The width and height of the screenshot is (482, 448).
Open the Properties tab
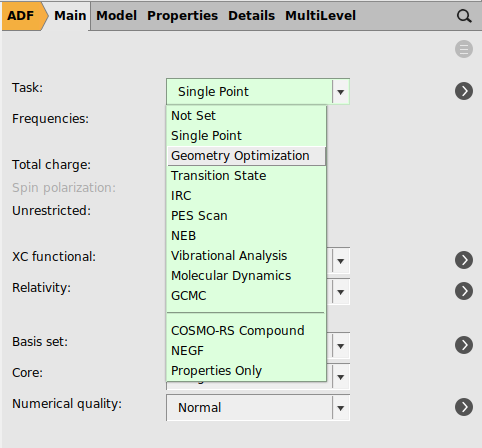(182, 16)
